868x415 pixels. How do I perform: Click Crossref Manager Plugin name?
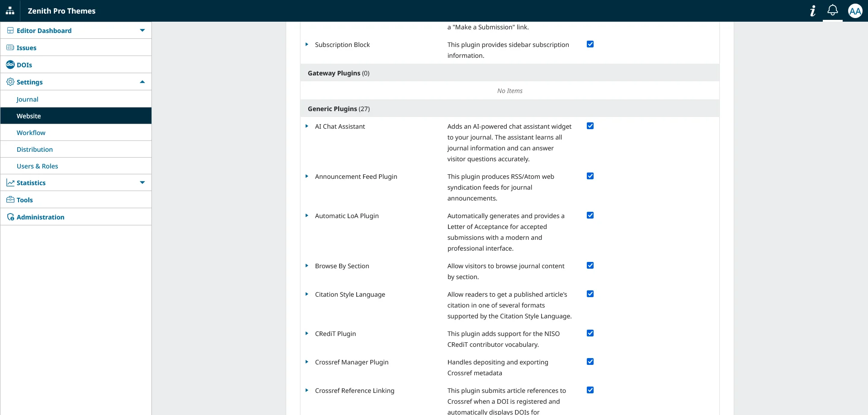coord(352,362)
